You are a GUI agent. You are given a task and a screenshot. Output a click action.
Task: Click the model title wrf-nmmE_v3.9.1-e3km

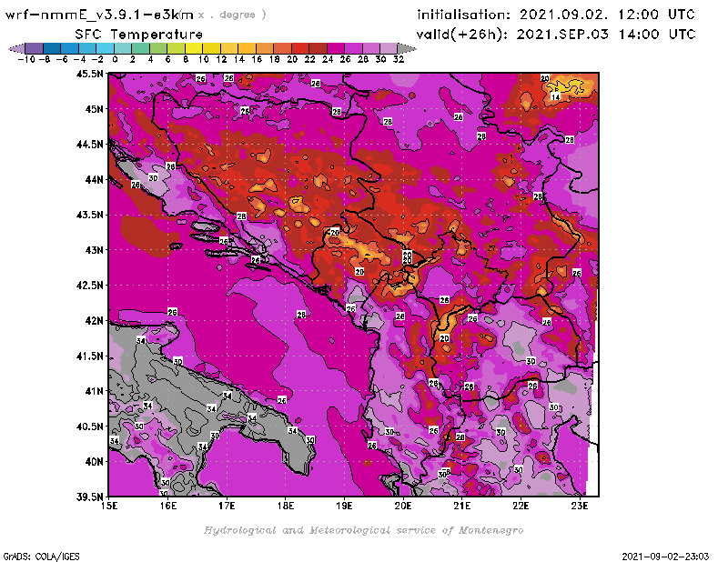(x=99, y=15)
